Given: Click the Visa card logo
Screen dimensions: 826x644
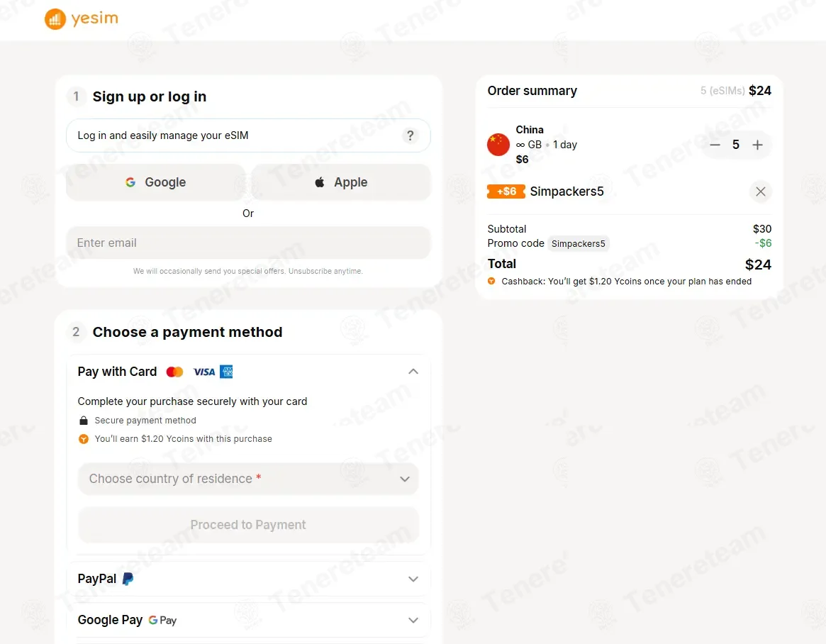Looking at the screenshot, I should pos(204,372).
